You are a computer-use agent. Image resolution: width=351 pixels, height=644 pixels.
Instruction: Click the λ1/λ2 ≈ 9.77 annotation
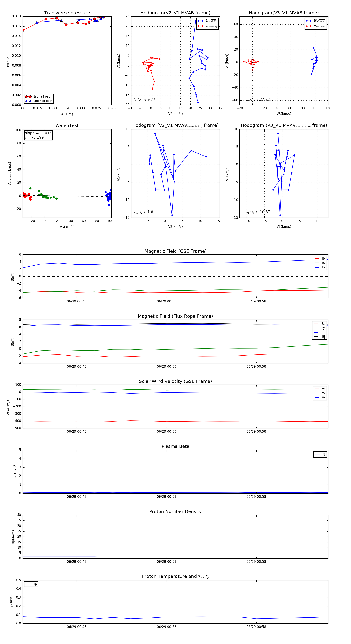point(144,100)
